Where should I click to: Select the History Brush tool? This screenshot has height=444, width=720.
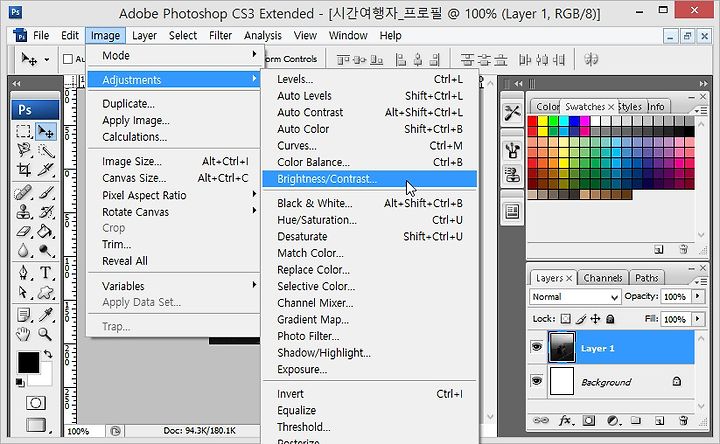pyautogui.click(x=46, y=212)
